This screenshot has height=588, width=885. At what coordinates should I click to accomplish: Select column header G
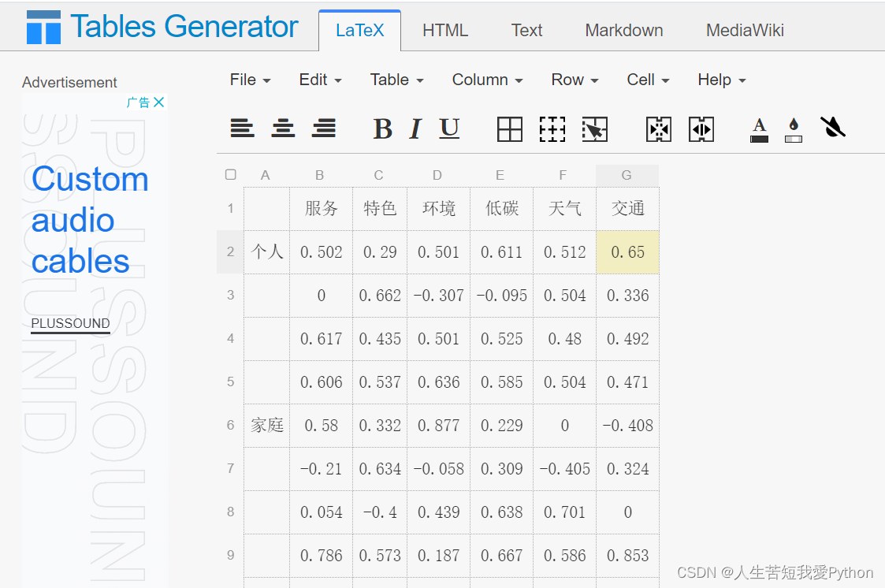627,176
